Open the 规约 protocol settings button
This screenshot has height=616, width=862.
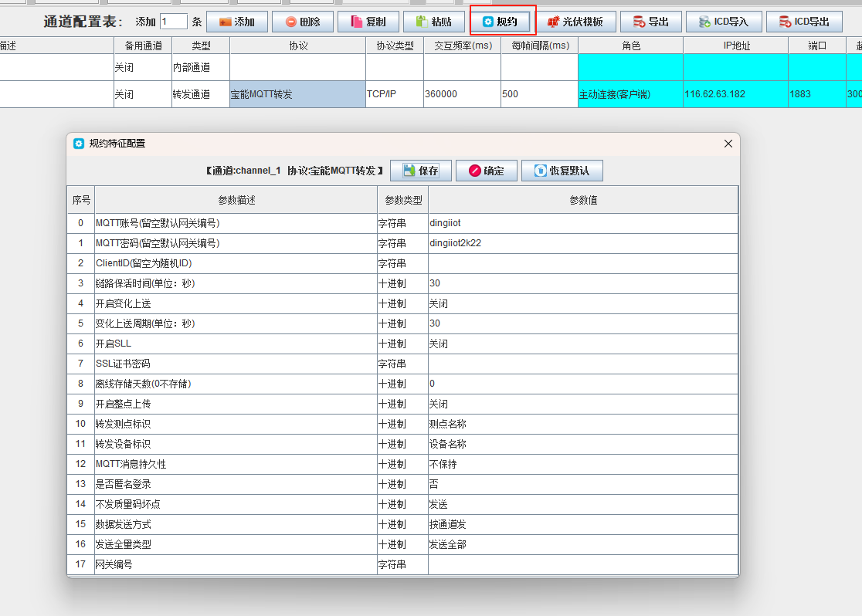tap(500, 22)
